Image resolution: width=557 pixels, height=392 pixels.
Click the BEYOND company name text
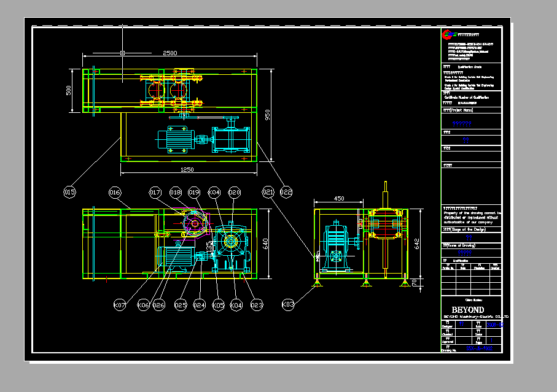tap(468, 310)
